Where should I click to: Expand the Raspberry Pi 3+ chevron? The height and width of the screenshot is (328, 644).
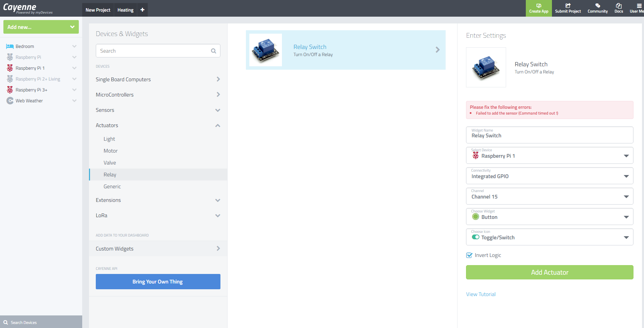pyautogui.click(x=74, y=90)
